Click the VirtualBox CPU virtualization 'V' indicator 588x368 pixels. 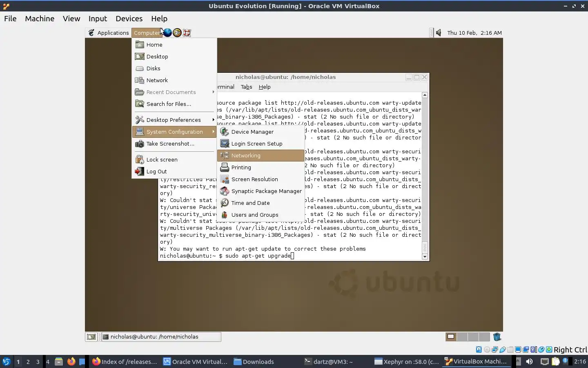pos(533,350)
